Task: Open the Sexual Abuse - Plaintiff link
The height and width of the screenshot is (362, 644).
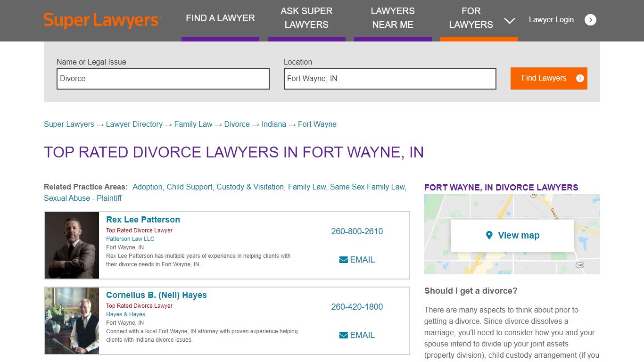Action: [83, 198]
